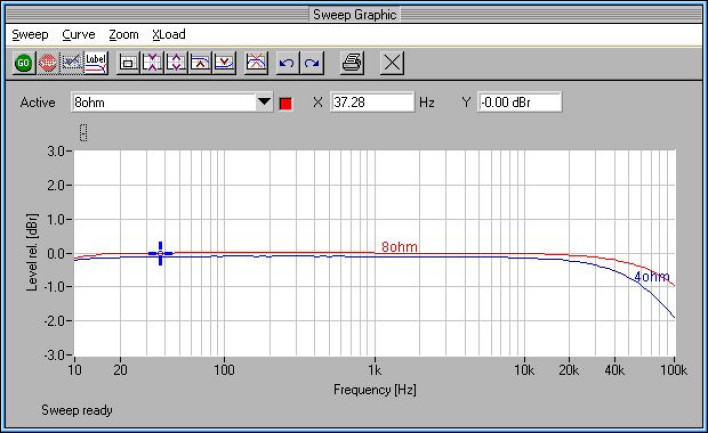Close graph using toolbar X button

[392, 63]
